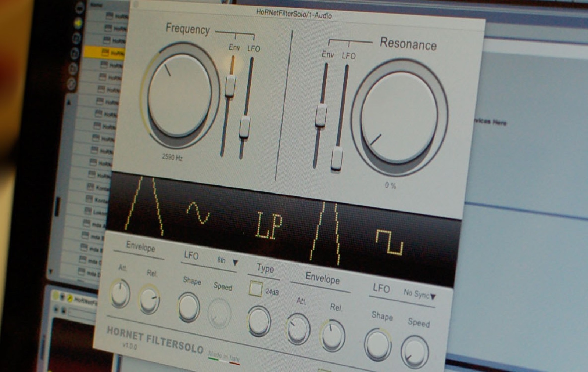
Task: Click the resonance envelope curve on the display
Action: click(x=326, y=233)
